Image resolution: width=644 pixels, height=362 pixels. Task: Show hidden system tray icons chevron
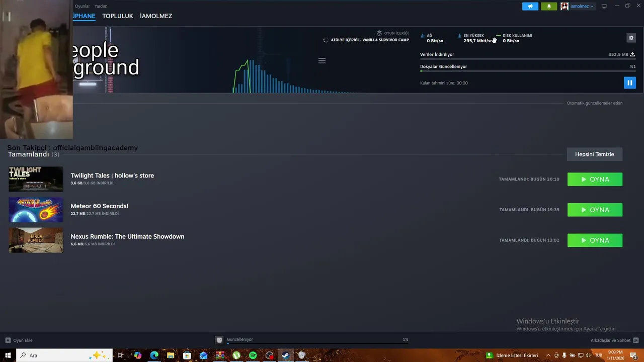(x=548, y=355)
